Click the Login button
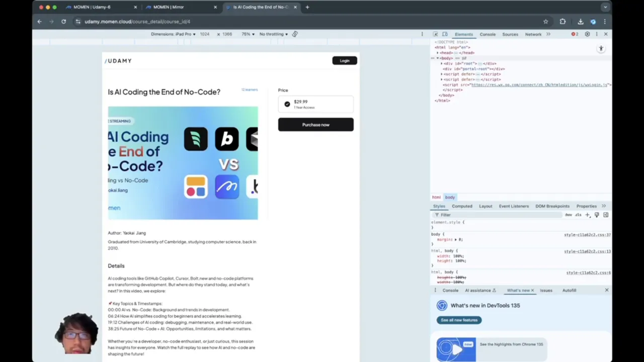 point(345,61)
